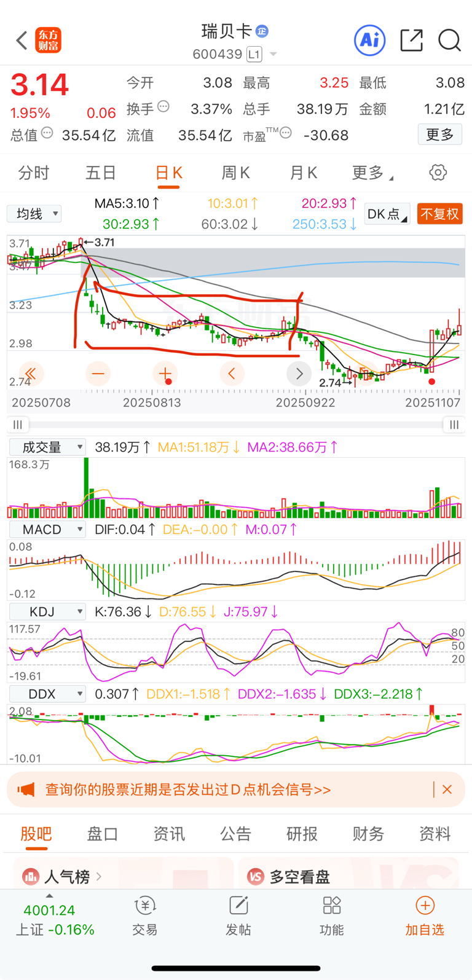Move chart right with right chevron
This screenshot has width=472, height=980.
(299, 373)
